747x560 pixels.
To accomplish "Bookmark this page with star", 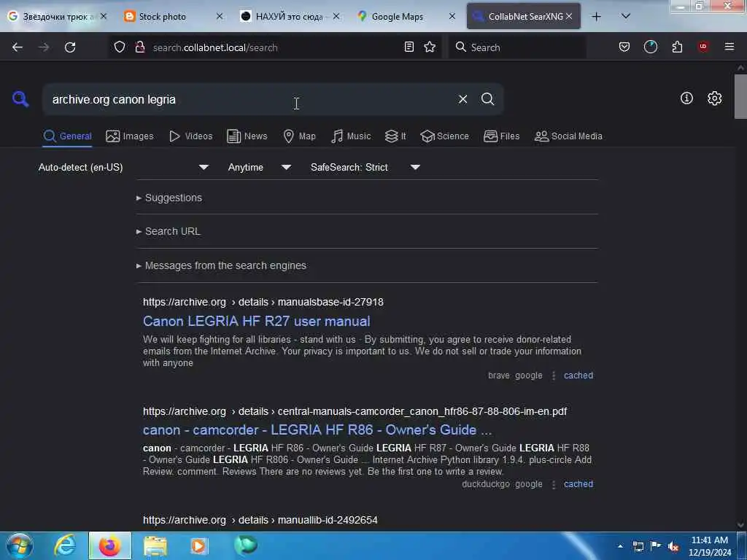I will (x=430, y=47).
